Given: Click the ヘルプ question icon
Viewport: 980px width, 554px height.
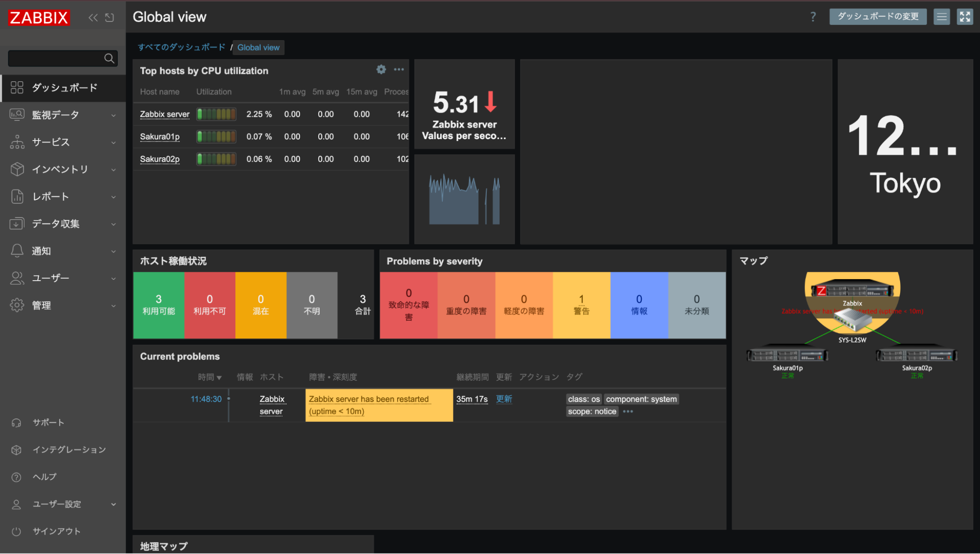Looking at the screenshot, I should coord(16,477).
